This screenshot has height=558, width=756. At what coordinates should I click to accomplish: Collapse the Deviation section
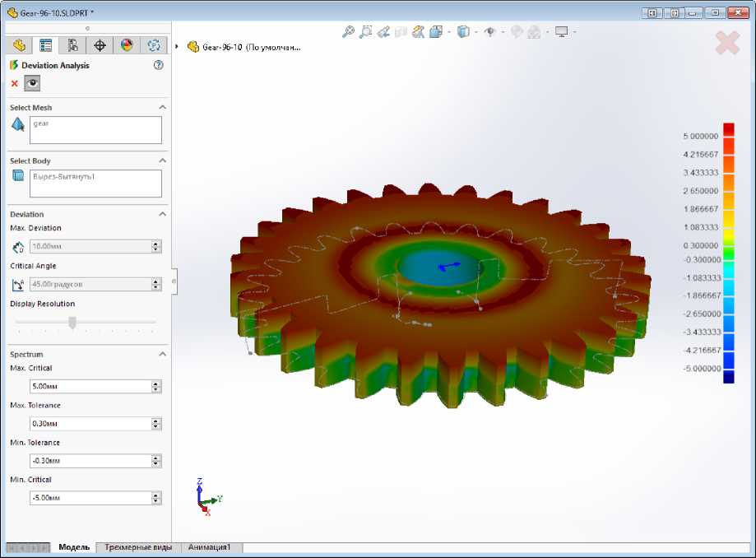pos(162,214)
